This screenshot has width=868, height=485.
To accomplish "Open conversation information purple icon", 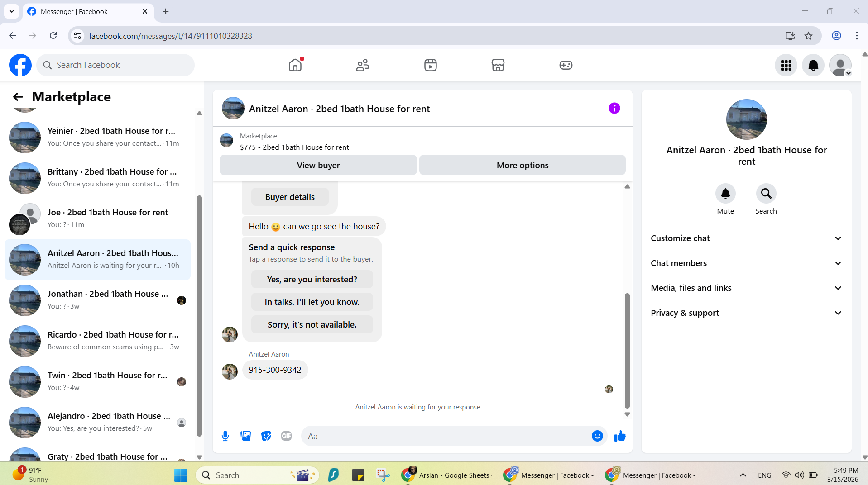I will [x=614, y=108].
